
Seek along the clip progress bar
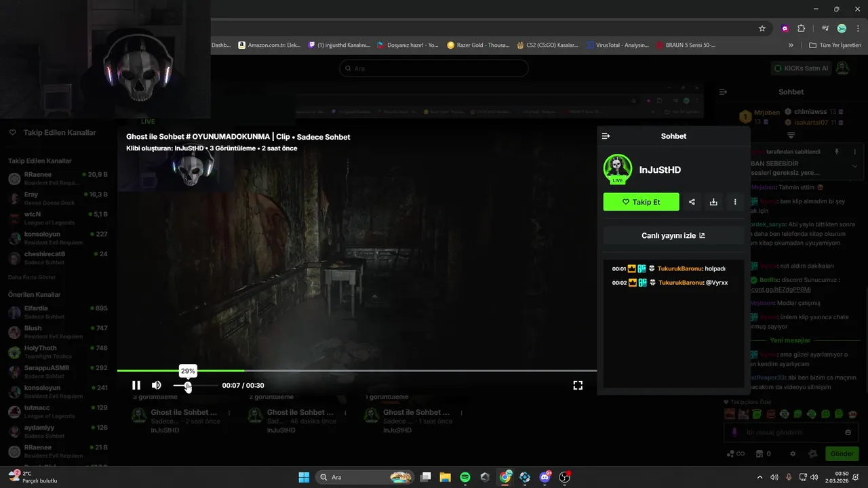(x=357, y=371)
